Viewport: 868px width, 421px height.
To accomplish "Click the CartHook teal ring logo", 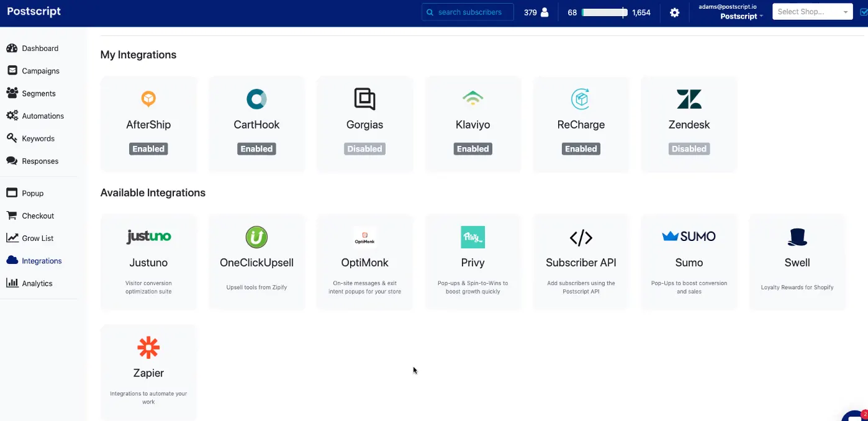I will coord(256,99).
